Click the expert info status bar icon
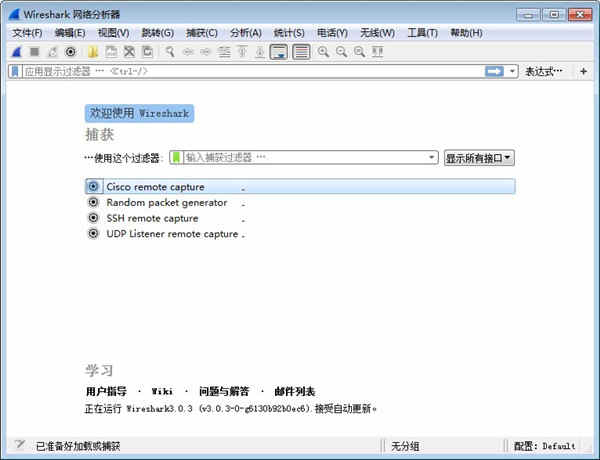600x460 pixels. [20, 445]
